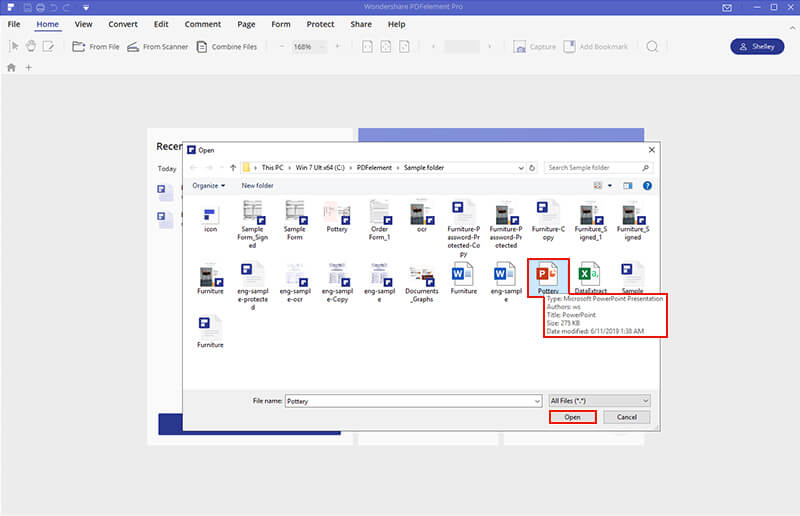
Task: Click the Open button in dialog
Action: (572, 417)
